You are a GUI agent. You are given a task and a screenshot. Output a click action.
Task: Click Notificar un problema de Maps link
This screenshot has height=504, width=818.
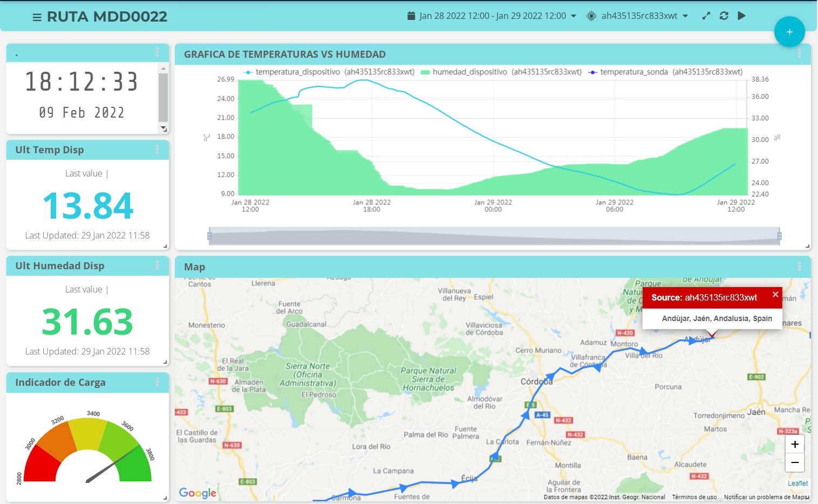coord(766,497)
